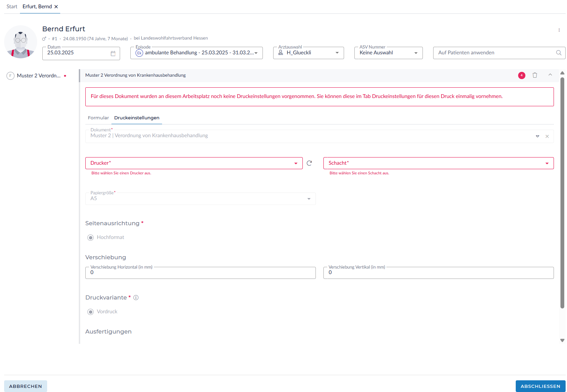Expand the Episode dropdown
Viewport: 567px width, 392px height.
pyautogui.click(x=256, y=53)
